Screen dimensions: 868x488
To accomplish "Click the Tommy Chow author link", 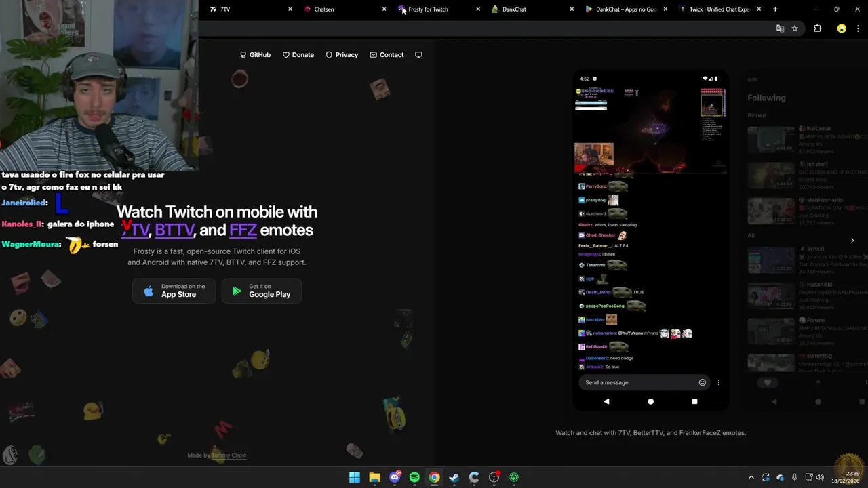I will coord(229,455).
